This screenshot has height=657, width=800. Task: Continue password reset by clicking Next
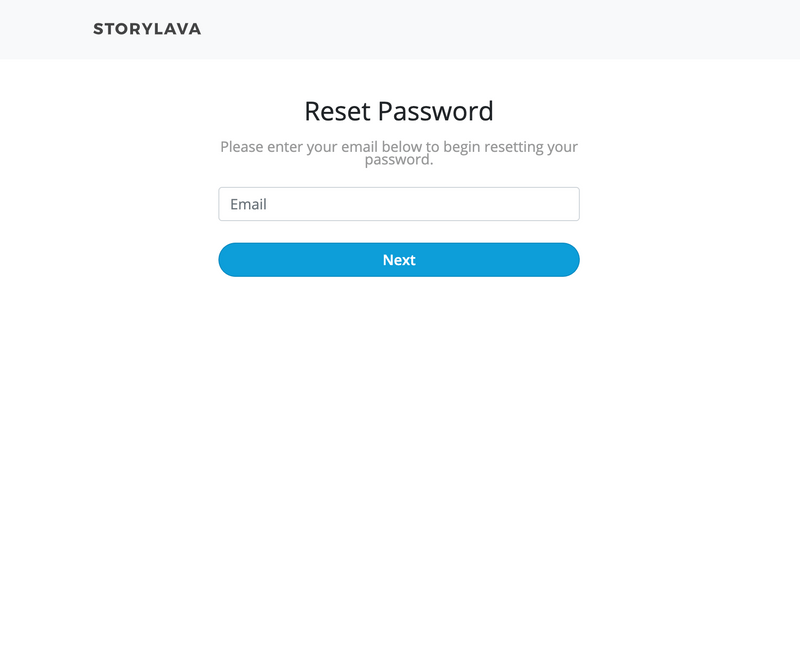[399, 260]
